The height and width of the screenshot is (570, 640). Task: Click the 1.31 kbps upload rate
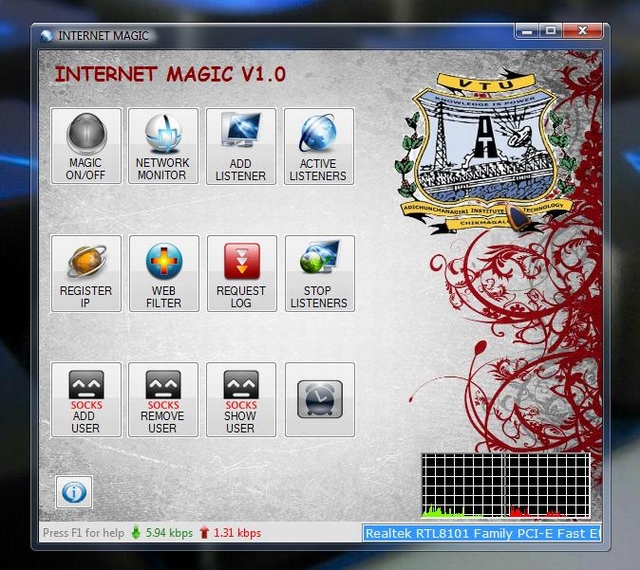pyautogui.click(x=238, y=533)
